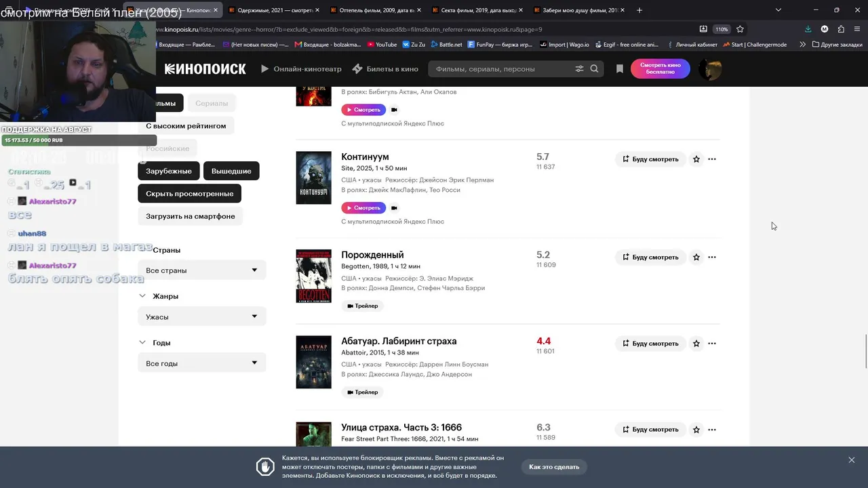Image resolution: width=868 pixels, height=488 pixels.
Task: Click the magnifier search icon
Action: pyautogui.click(x=595, y=69)
